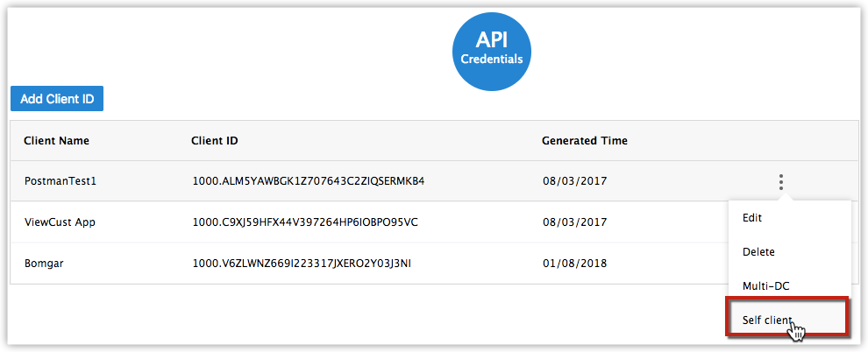The width and height of the screenshot is (868, 352).
Task: Click the ViewCust App client ID value
Action: pos(305,222)
